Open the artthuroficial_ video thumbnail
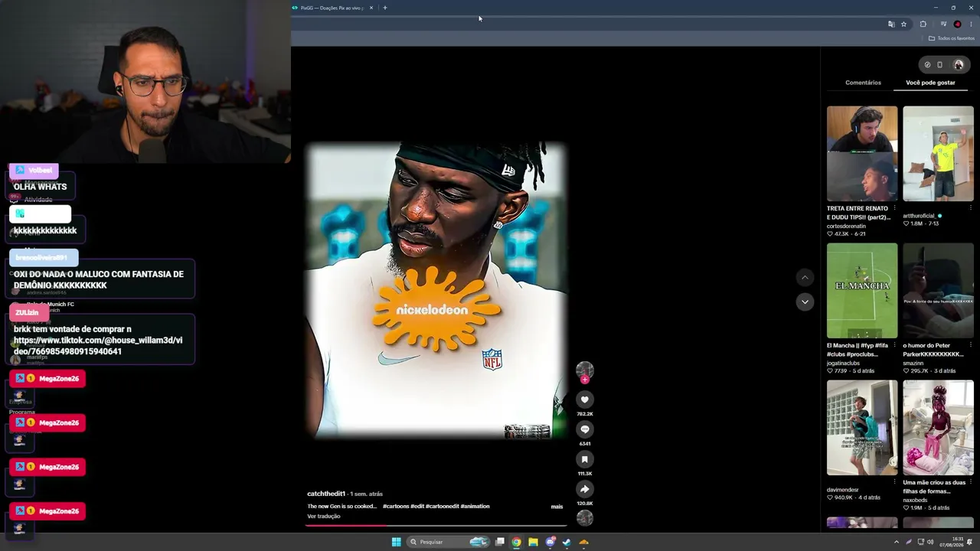 pyautogui.click(x=938, y=154)
